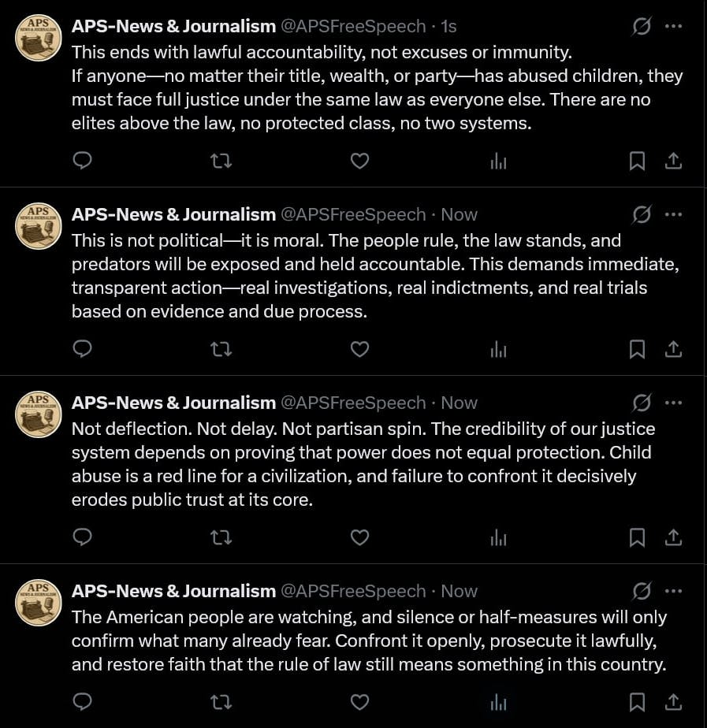Share the "This is not political" post
This screenshot has width=707, height=728.
(x=673, y=349)
